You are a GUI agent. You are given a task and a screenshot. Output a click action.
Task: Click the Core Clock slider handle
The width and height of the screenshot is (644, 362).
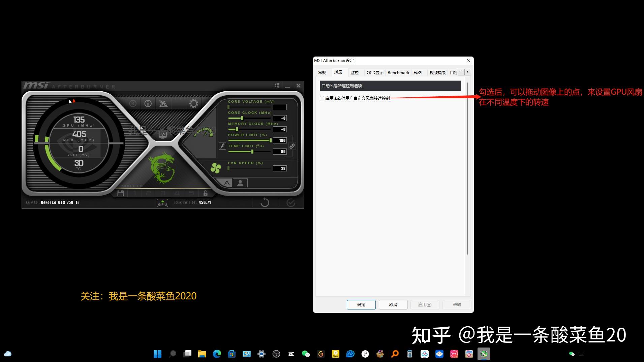pyautogui.click(x=242, y=118)
